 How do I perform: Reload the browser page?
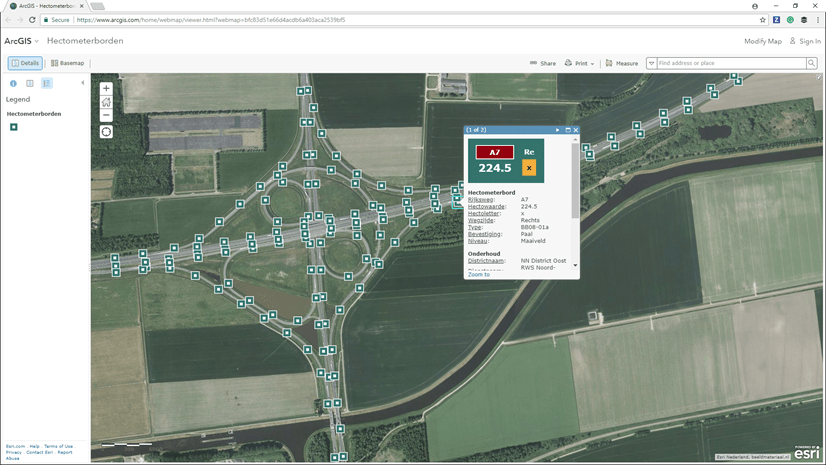32,19
